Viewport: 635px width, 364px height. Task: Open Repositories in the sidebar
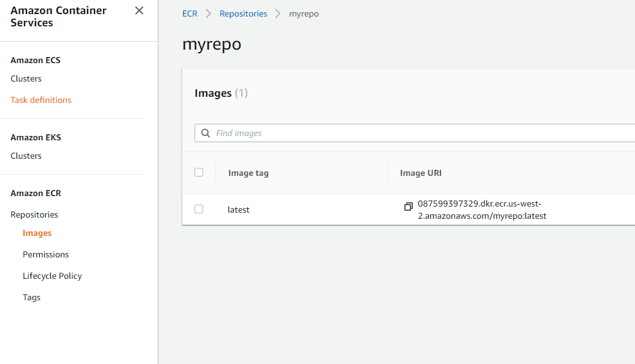(34, 214)
